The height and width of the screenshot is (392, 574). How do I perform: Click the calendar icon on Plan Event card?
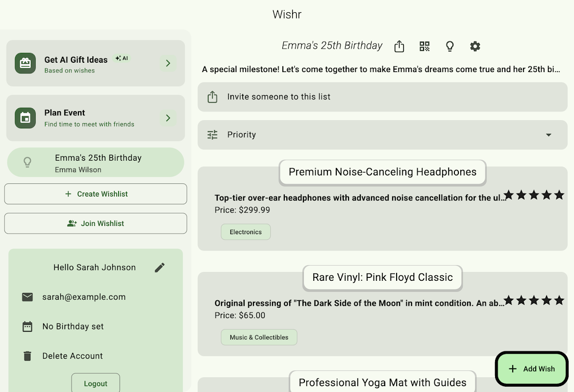pyautogui.click(x=25, y=118)
